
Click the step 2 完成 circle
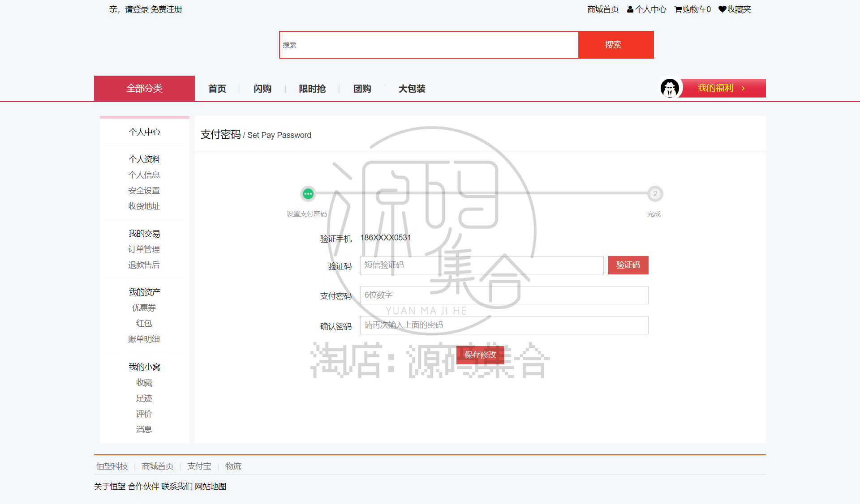pos(655,194)
